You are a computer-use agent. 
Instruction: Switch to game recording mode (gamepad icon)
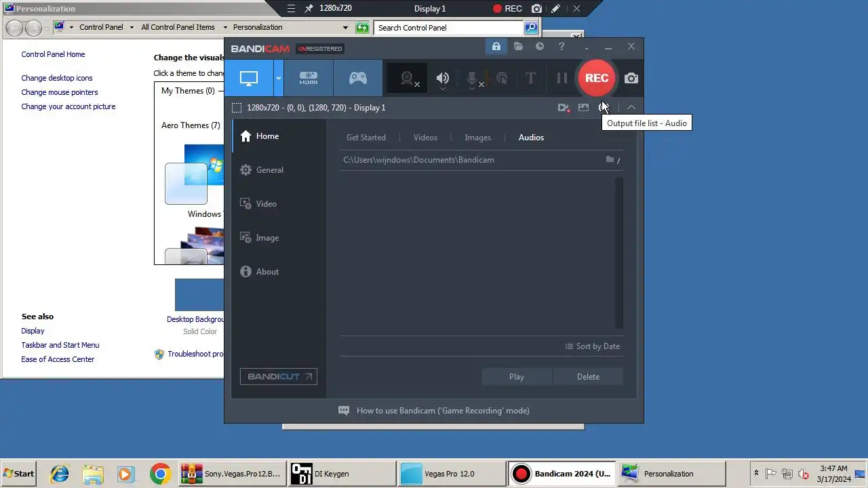click(358, 78)
